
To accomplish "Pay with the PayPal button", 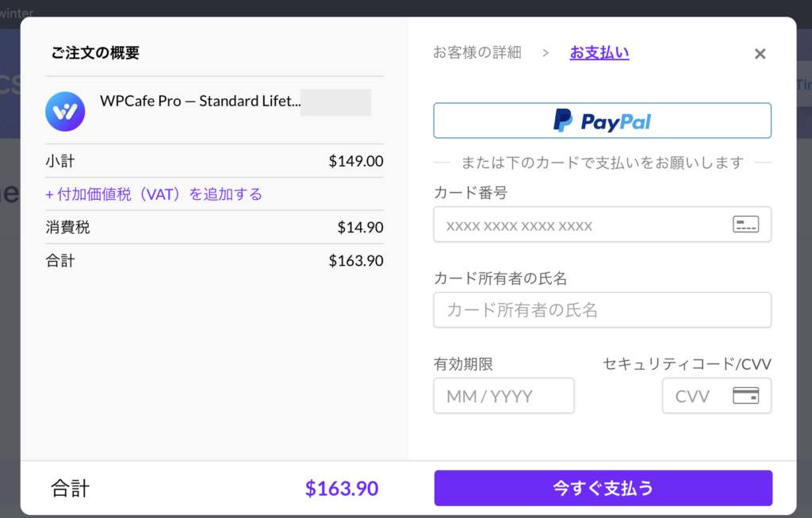I will (602, 121).
